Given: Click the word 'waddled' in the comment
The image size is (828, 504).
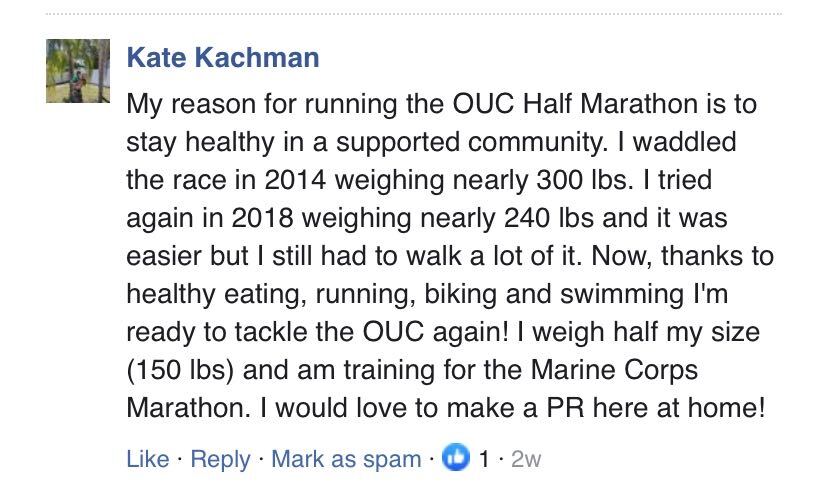Looking at the screenshot, I should click(684, 142).
